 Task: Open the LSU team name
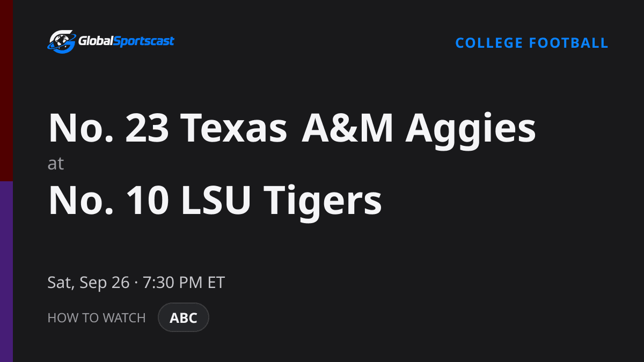[218, 201]
